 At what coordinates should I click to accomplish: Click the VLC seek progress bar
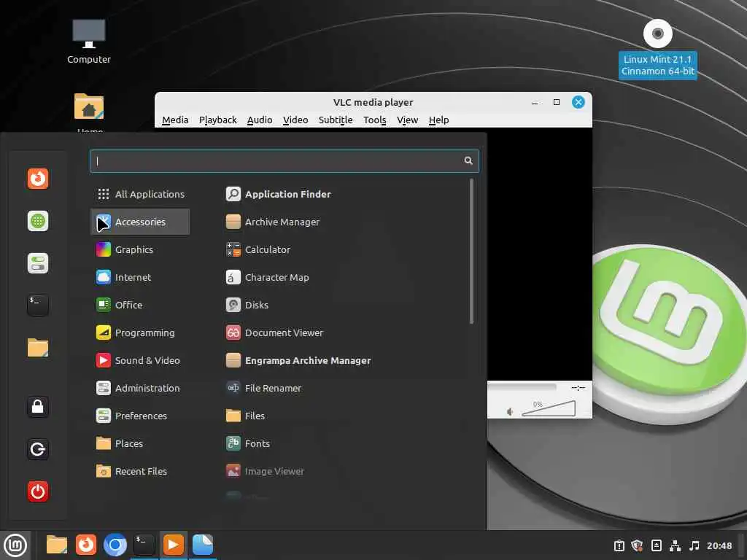522,387
